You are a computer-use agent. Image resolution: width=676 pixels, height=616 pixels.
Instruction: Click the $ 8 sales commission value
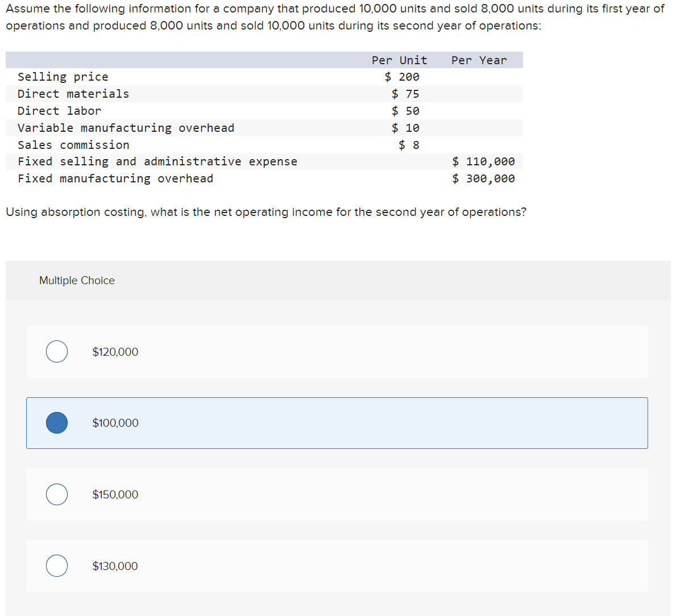(x=409, y=145)
